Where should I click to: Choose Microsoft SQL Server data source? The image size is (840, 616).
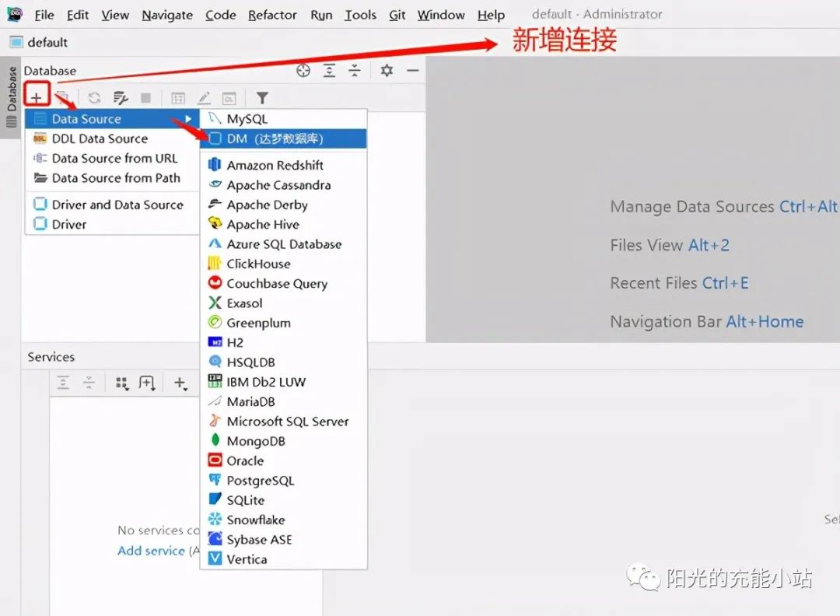coord(283,422)
